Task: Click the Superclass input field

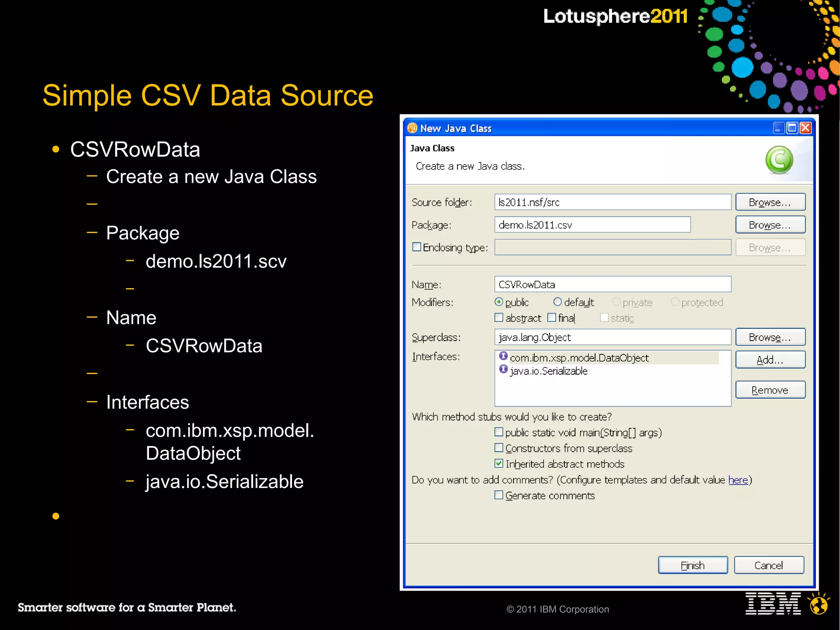Action: [613, 337]
